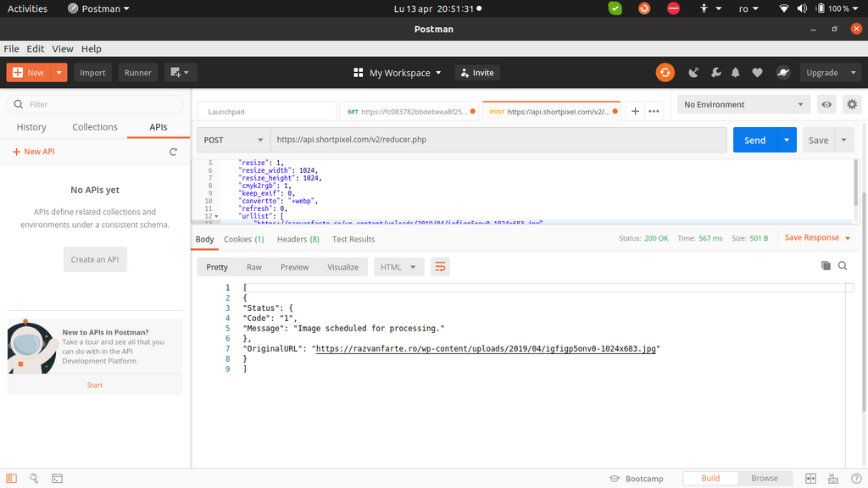The width and height of the screenshot is (868, 488).
Task: Toggle the response word wrap icon
Action: [440, 267]
